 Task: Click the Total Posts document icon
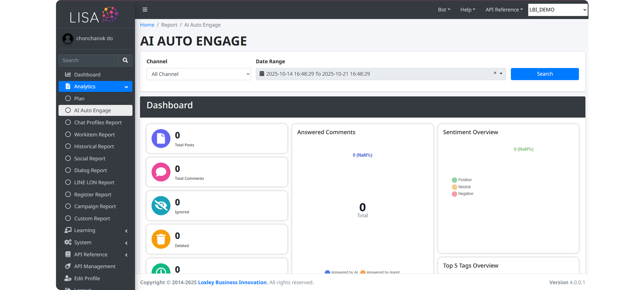161,139
